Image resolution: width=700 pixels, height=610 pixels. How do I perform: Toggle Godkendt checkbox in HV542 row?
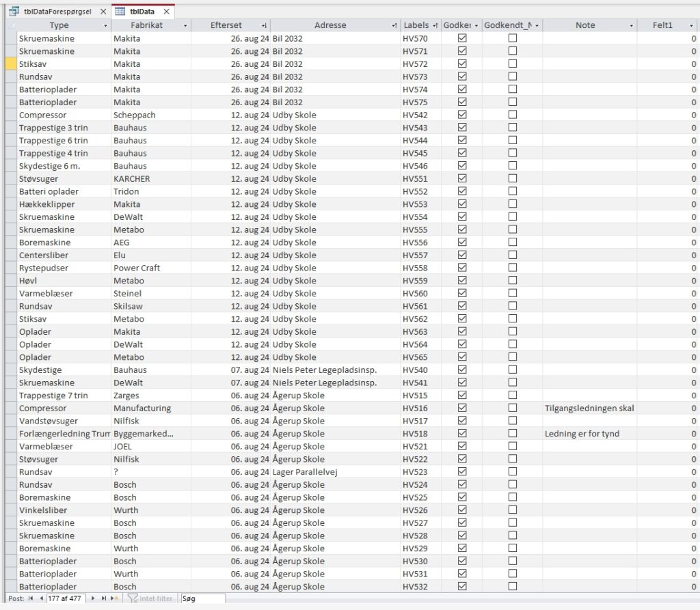click(x=462, y=115)
